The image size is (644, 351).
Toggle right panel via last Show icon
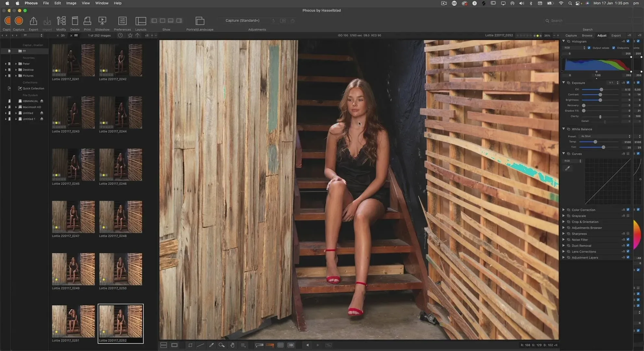tap(179, 20)
